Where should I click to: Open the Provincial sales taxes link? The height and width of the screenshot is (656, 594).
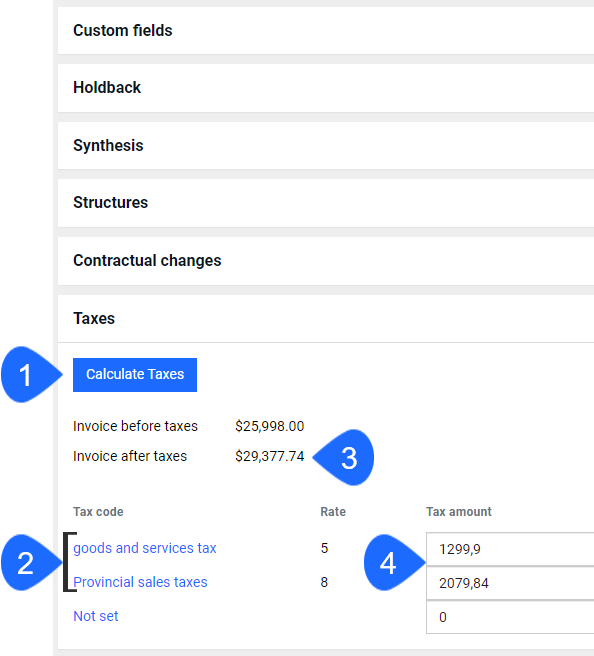pos(140,582)
